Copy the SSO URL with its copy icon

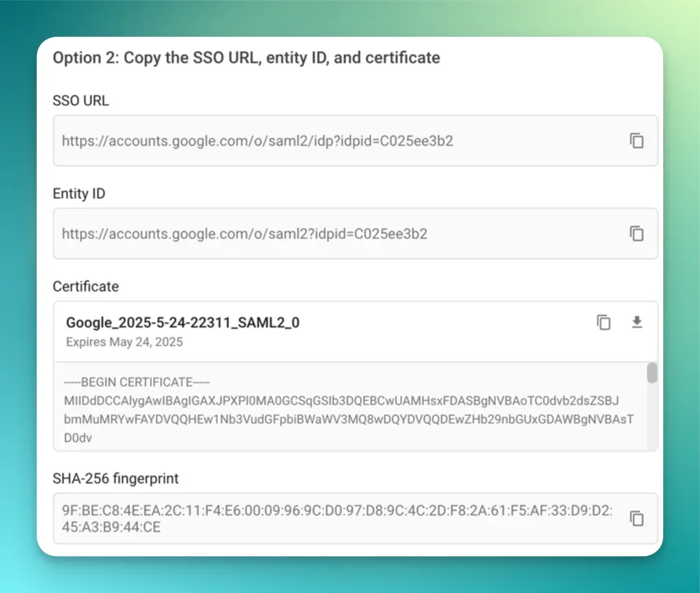click(637, 140)
